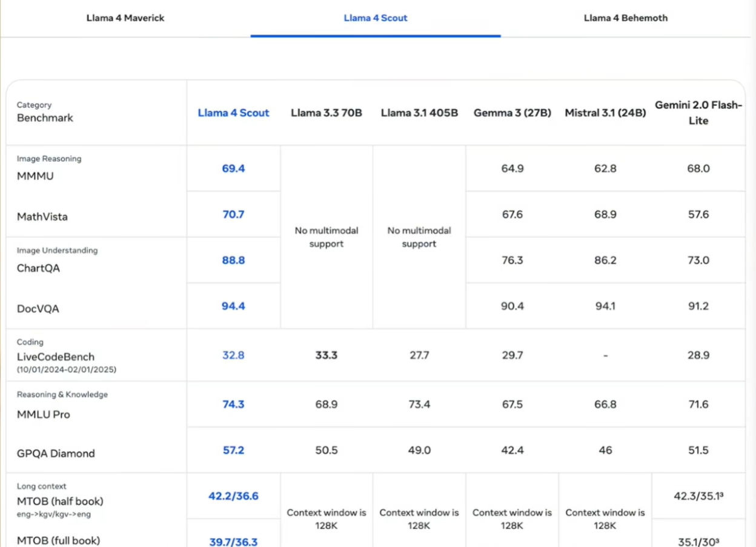
Task: Click Gemini Flash-Lite GPQA score 51.5
Action: click(698, 451)
